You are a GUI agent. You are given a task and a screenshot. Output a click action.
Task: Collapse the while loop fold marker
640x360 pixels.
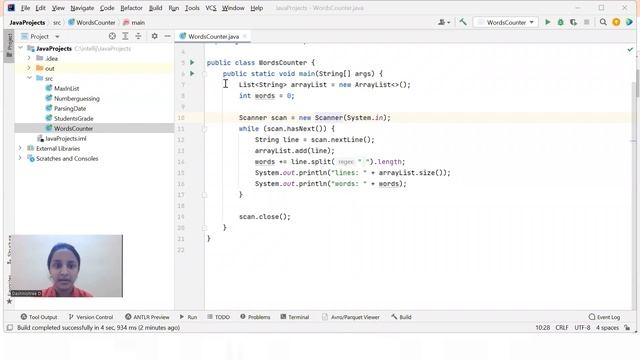coord(204,129)
